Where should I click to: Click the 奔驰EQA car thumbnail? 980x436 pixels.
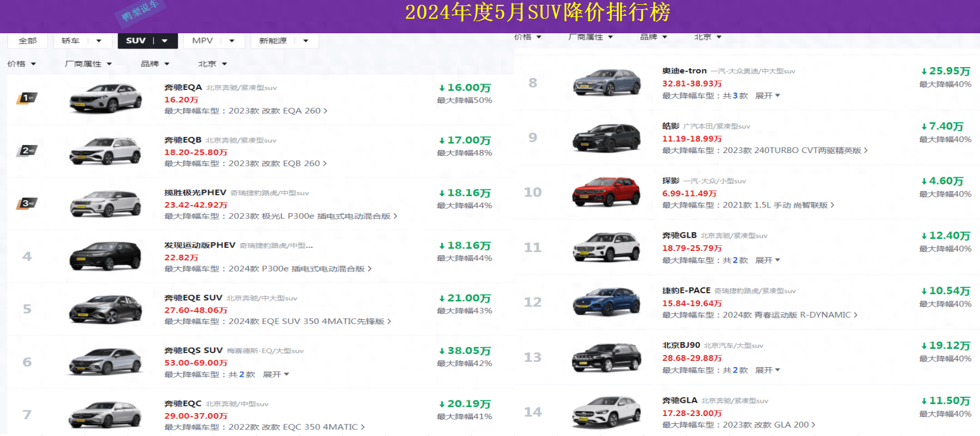point(105,99)
